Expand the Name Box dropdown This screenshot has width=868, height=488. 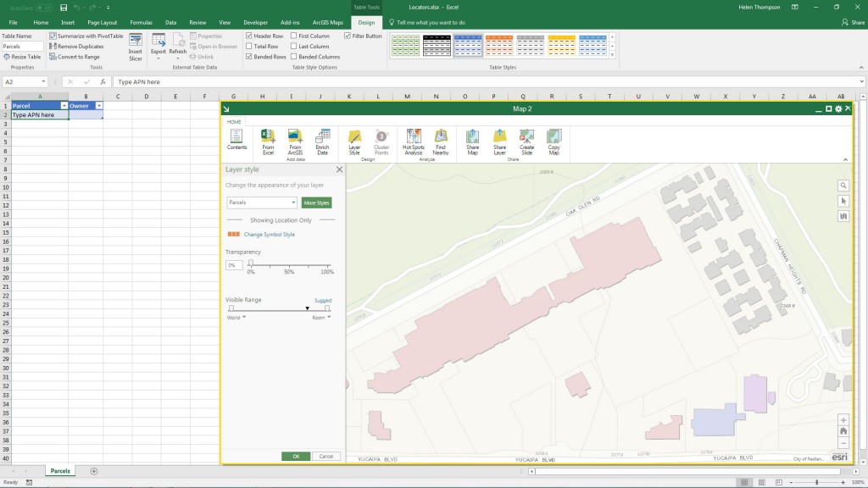click(43, 82)
